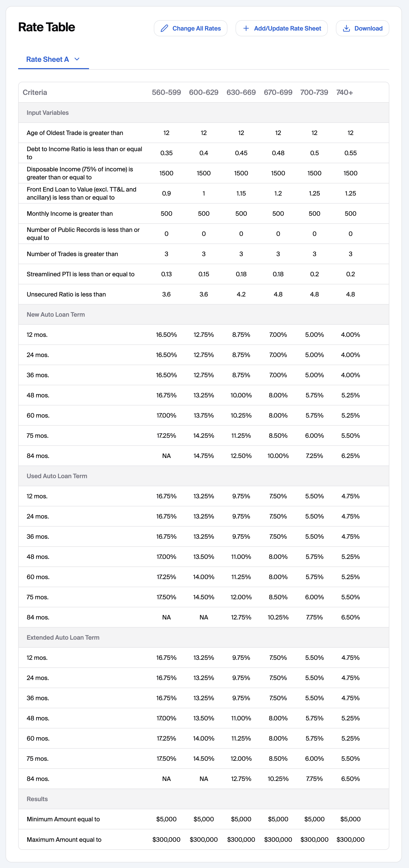Click the 630-669 column header
Viewport: 409px width, 868px height.
[x=241, y=92]
